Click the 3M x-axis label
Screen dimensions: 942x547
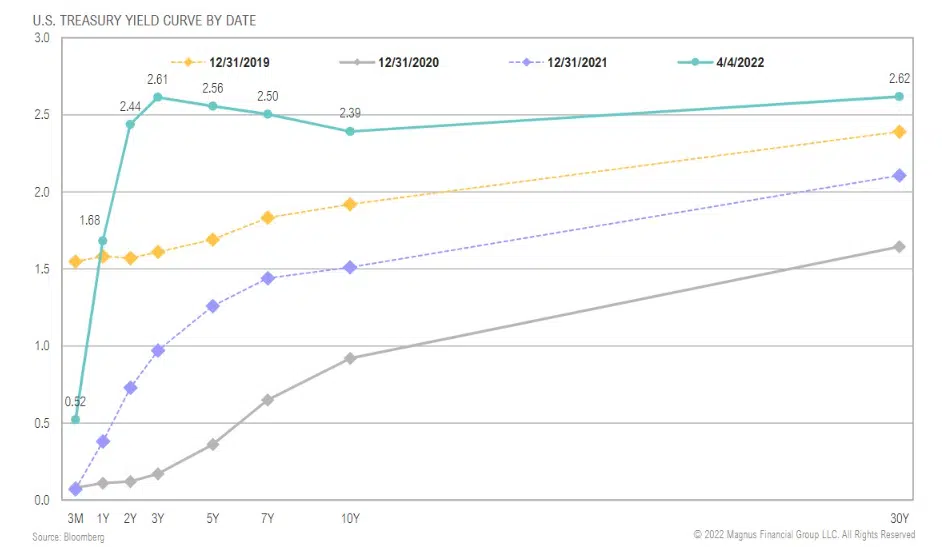coord(75,518)
